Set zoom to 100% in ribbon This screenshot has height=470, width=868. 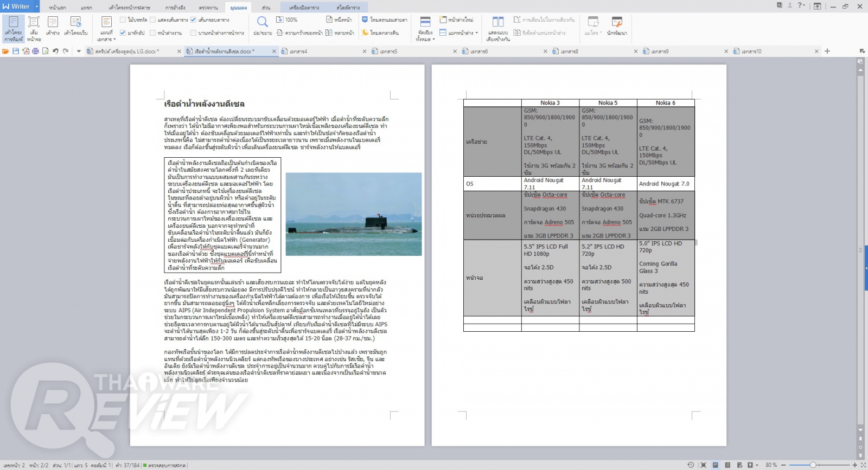pos(287,20)
